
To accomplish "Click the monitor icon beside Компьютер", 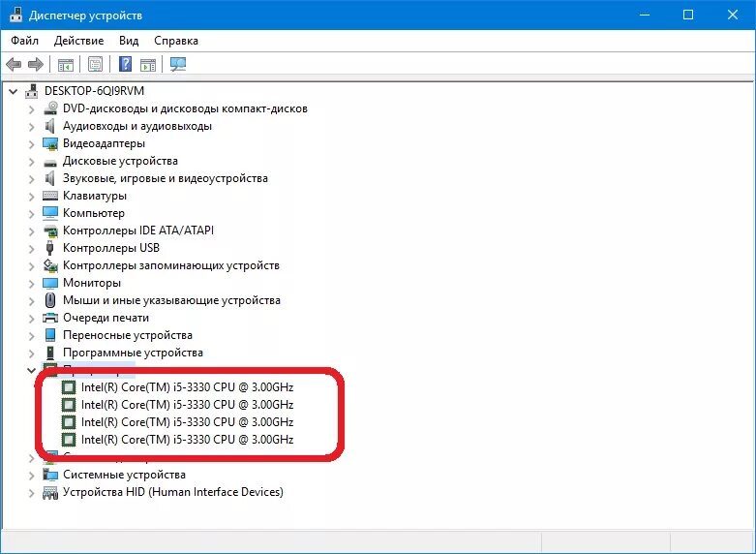I will click(x=50, y=213).
